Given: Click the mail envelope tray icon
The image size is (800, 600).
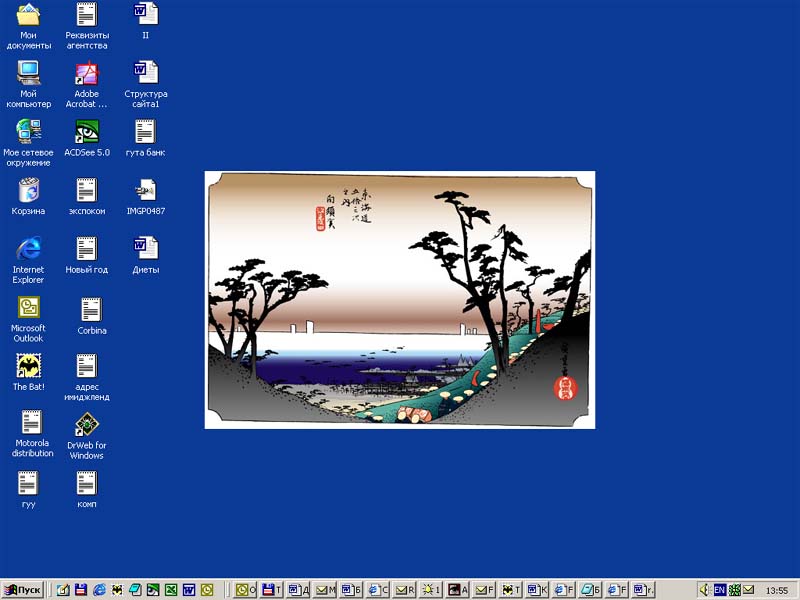Looking at the screenshot, I should (748, 590).
